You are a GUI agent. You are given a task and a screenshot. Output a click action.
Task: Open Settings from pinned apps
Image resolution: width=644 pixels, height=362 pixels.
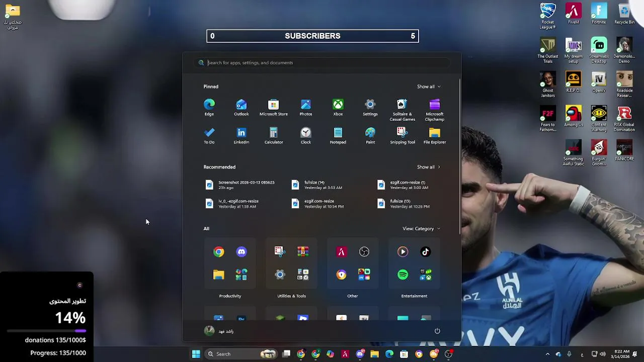tap(370, 108)
